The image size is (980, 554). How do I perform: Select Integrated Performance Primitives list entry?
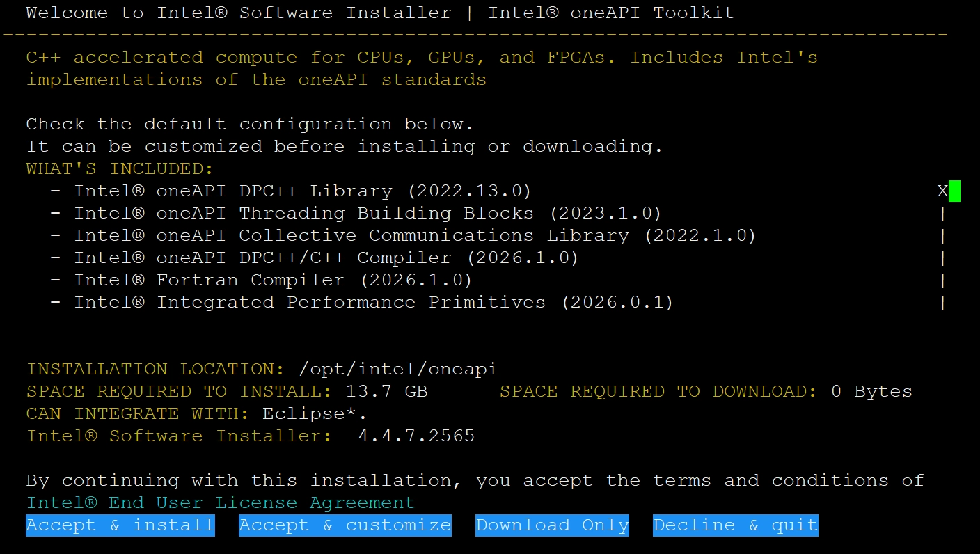pyautogui.click(x=374, y=303)
